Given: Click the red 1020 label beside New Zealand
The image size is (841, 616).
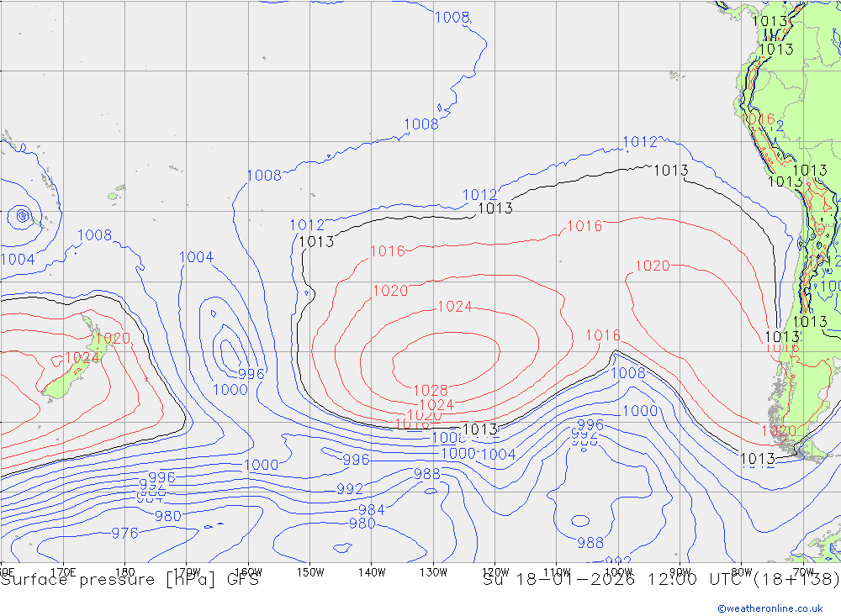Looking at the screenshot, I should (114, 339).
